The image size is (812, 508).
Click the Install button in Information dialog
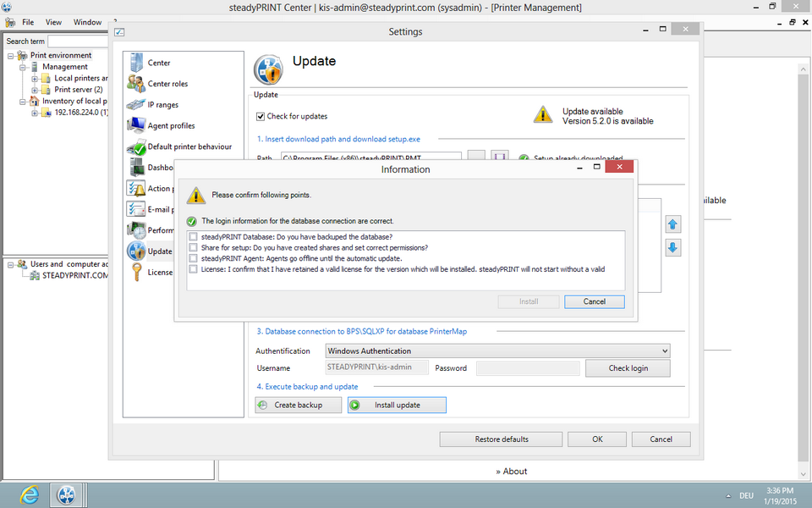pyautogui.click(x=529, y=301)
